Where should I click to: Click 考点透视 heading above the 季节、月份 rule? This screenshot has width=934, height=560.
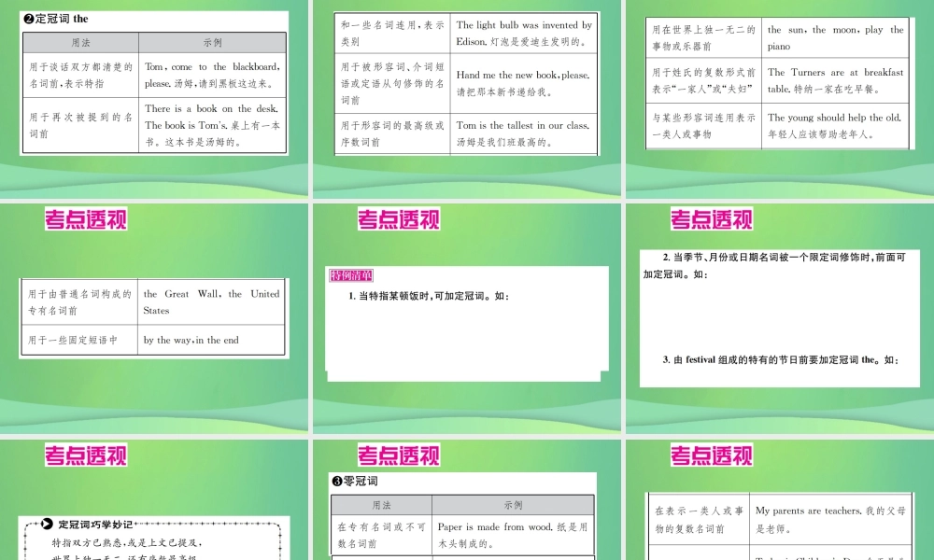[712, 219]
